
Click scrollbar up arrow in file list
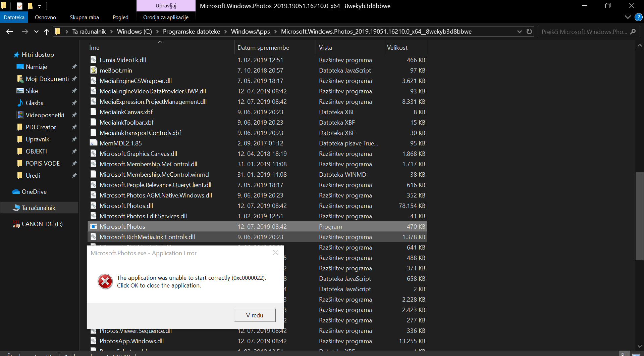pyautogui.click(x=639, y=45)
